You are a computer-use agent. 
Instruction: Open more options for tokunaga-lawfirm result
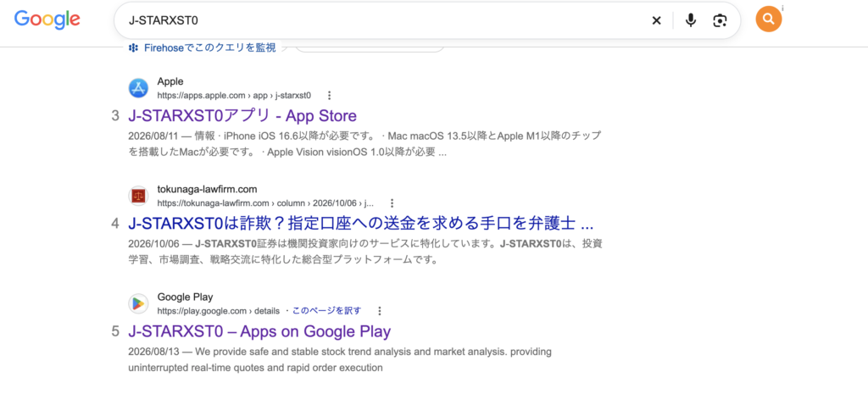[392, 203]
